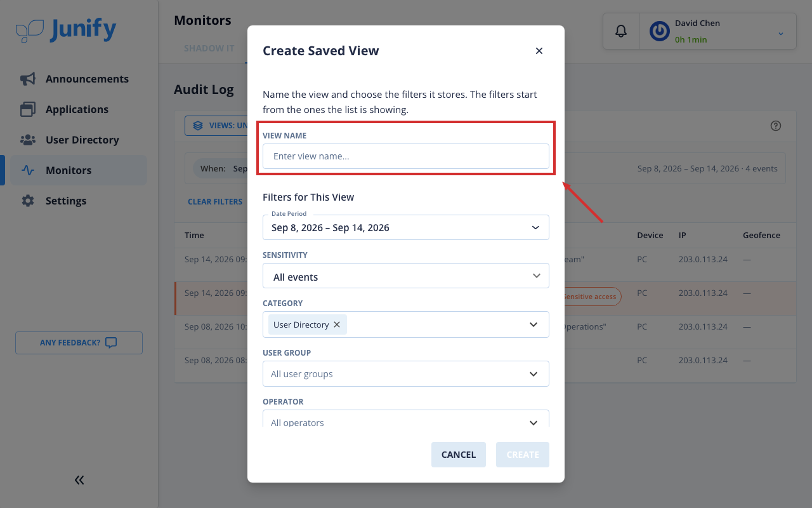Open the Date Period dropdown
Screen dimensions: 812x508
tap(406, 227)
